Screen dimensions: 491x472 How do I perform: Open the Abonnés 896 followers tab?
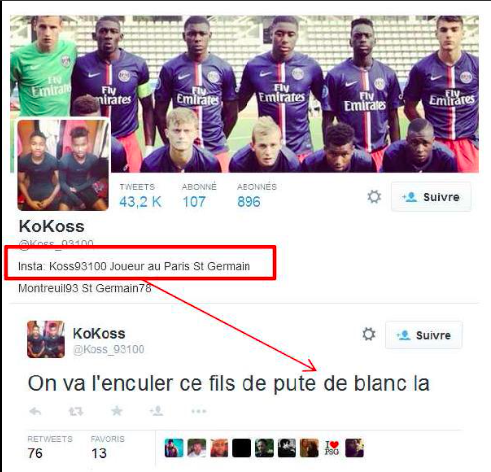click(x=257, y=196)
